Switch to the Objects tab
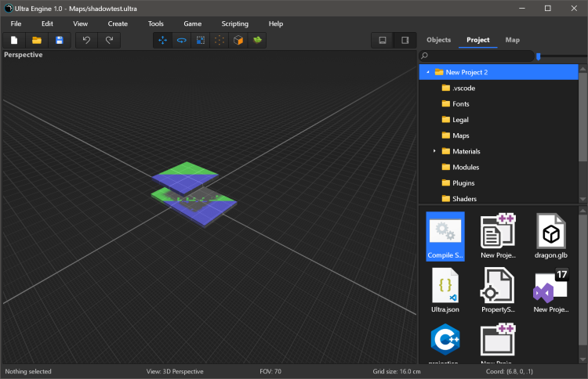Screen dimensions: 588x379 (x=438, y=40)
